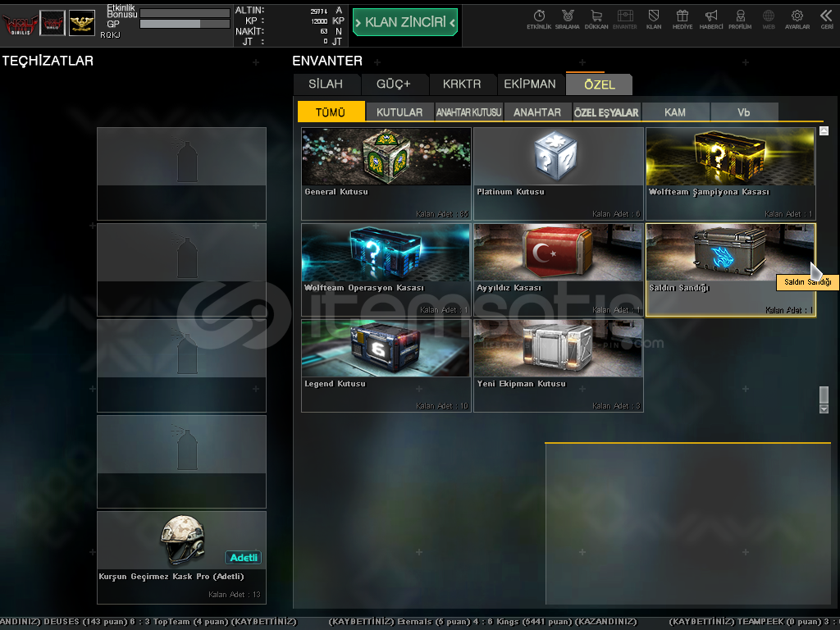Click the Eternals vs Kings ticker entry
Image resolution: width=840 pixels, height=630 pixels.
pos(482,622)
